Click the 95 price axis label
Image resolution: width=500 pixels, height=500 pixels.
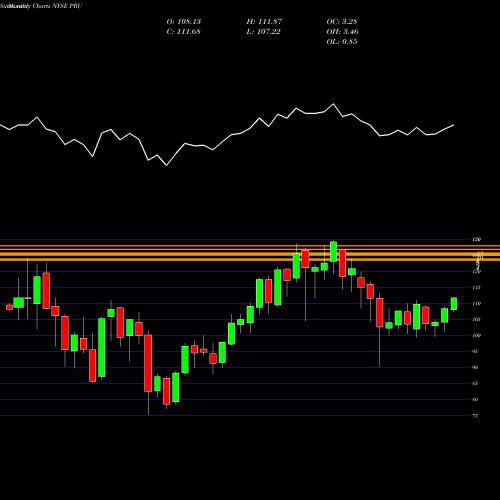[x=475, y=351]
